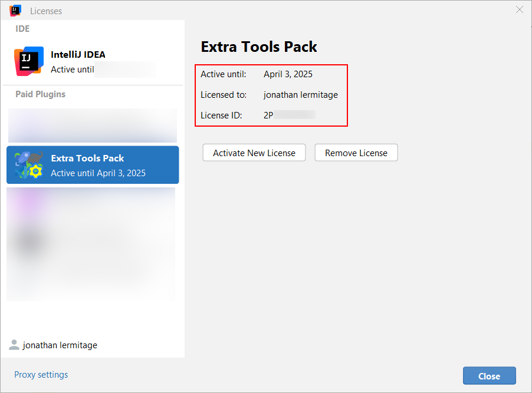Click the 'Licensed to:' label
The width and height of the screenshot is (532, 393).
[x=224, y=95]
